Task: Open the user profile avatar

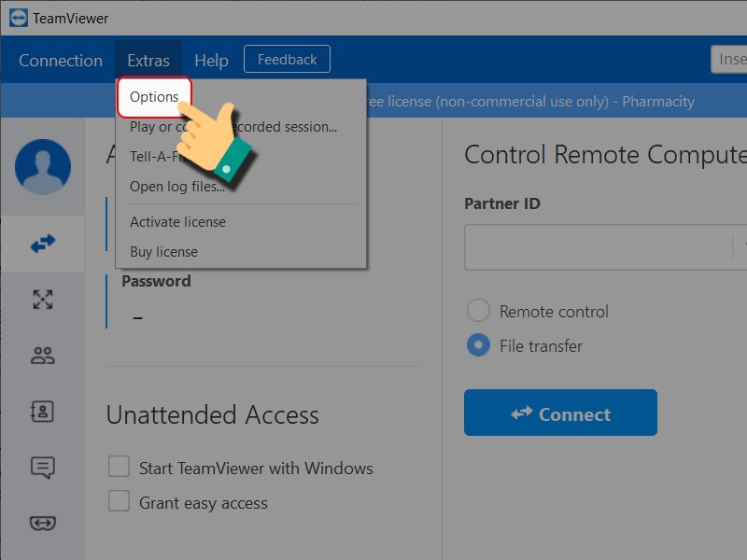Action: coord(43,167)
